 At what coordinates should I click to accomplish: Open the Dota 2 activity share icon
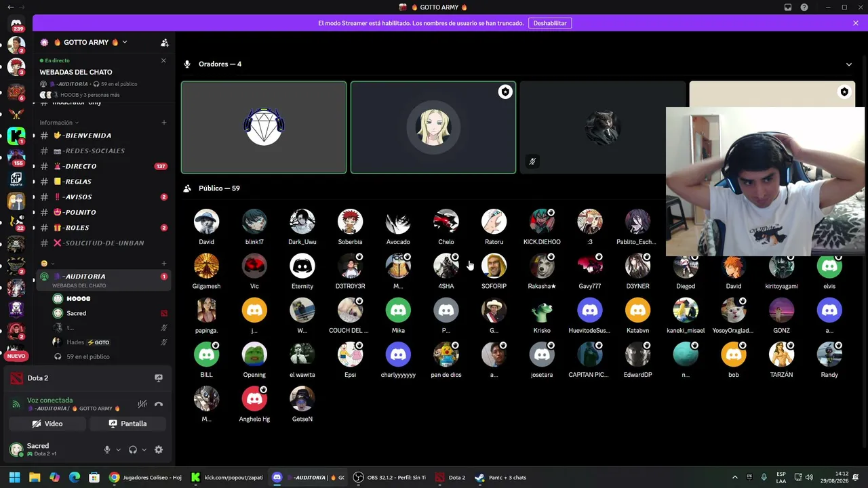(x=159, y=378)
